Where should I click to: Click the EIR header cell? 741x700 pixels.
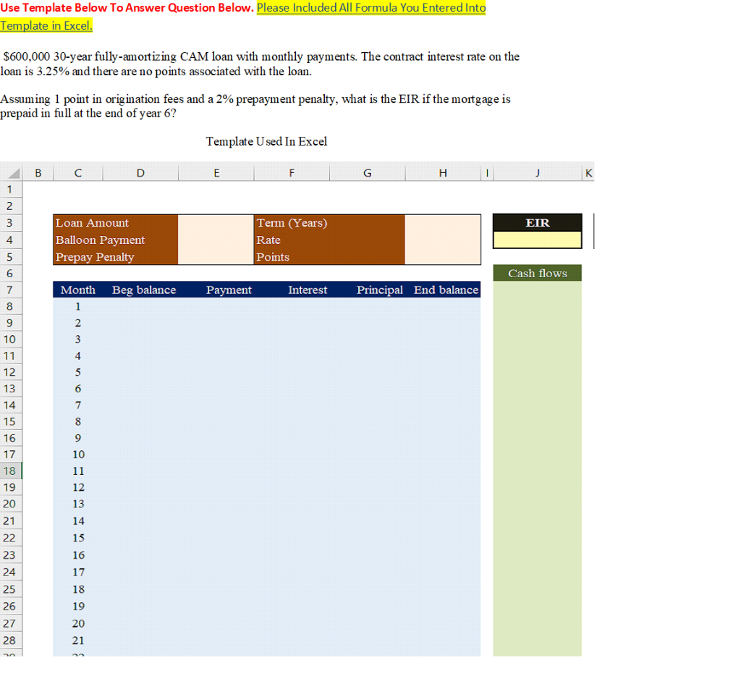pyautogui.click(x=538, y=223)
